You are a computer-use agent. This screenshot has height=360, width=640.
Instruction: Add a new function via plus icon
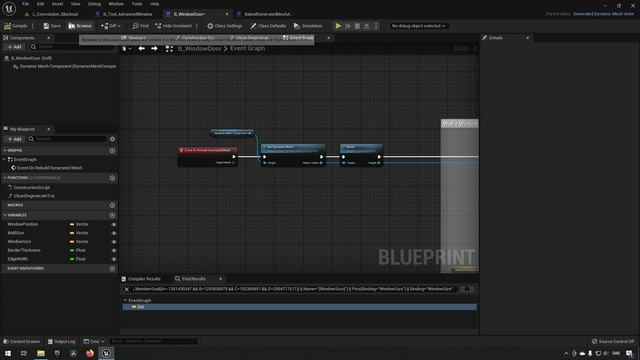(112, 178)
